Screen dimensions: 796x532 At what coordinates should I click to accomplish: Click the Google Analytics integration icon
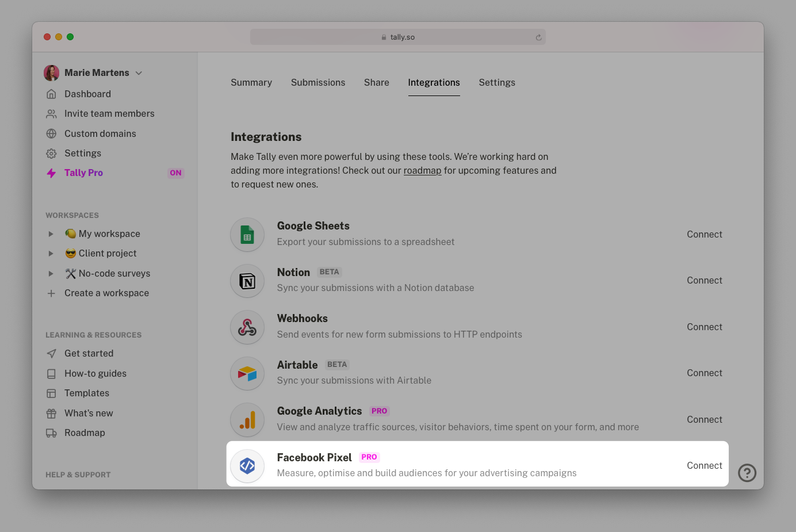[247, 420]
